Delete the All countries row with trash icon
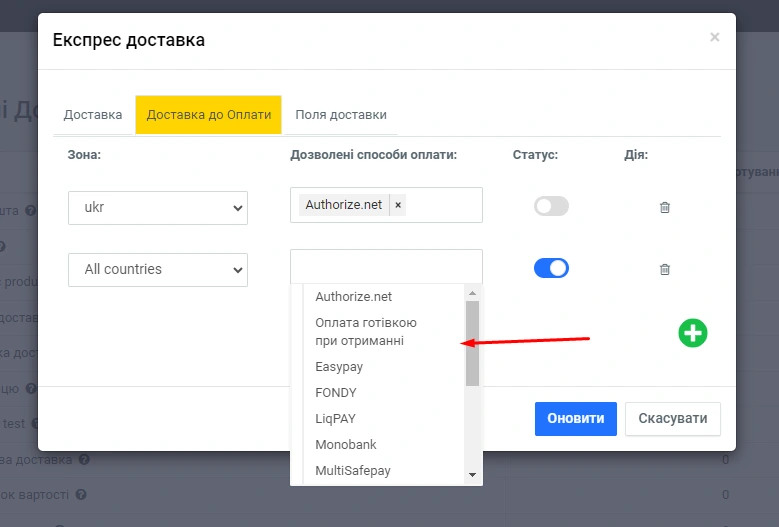 point(665,269)
